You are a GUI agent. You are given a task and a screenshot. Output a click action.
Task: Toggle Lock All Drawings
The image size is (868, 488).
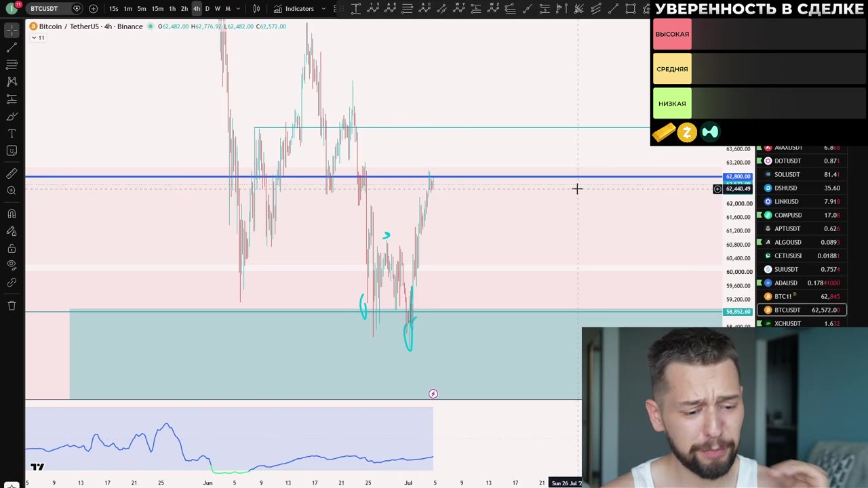pyautogui.click(x=12, y=249)
